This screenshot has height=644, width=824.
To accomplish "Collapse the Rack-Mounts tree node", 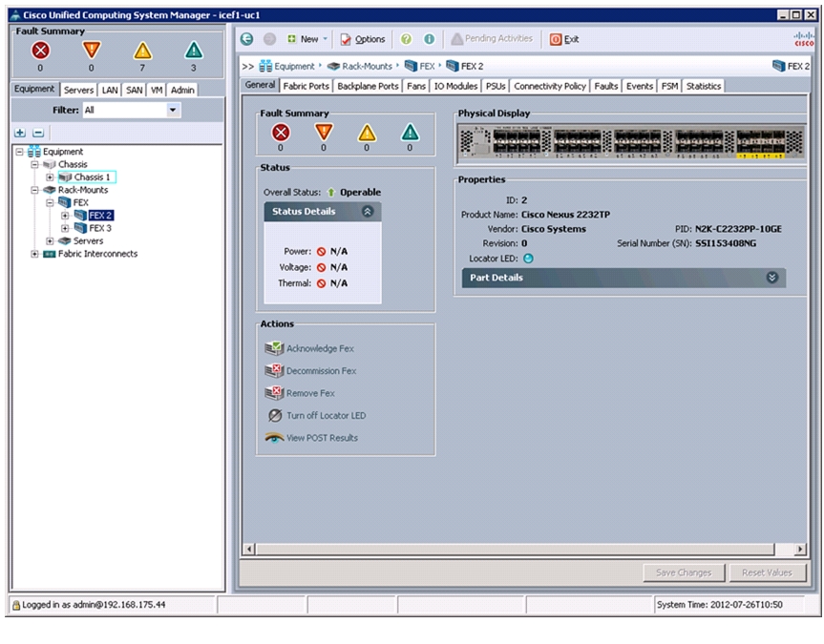I will pos(34,190).
